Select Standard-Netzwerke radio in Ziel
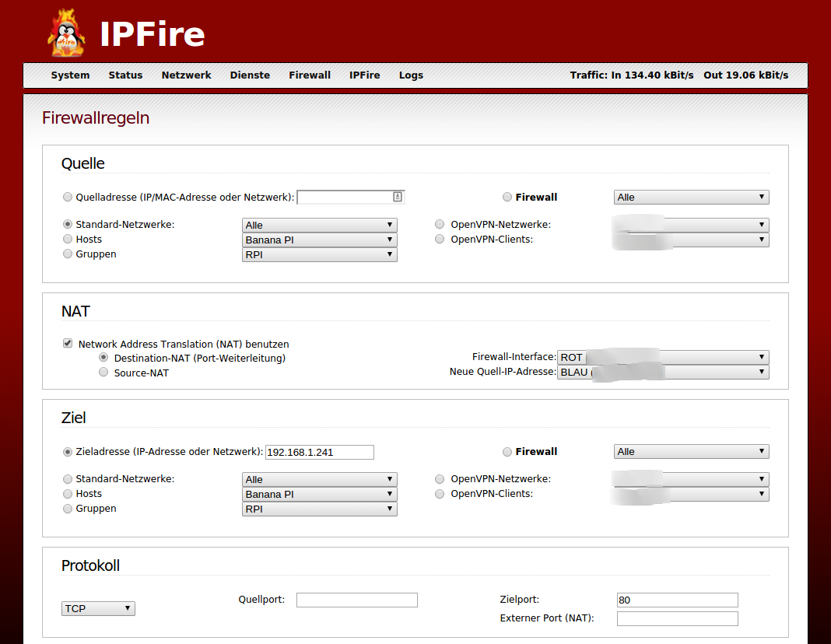This screenshot has width=831, height=644. point(68,479)
